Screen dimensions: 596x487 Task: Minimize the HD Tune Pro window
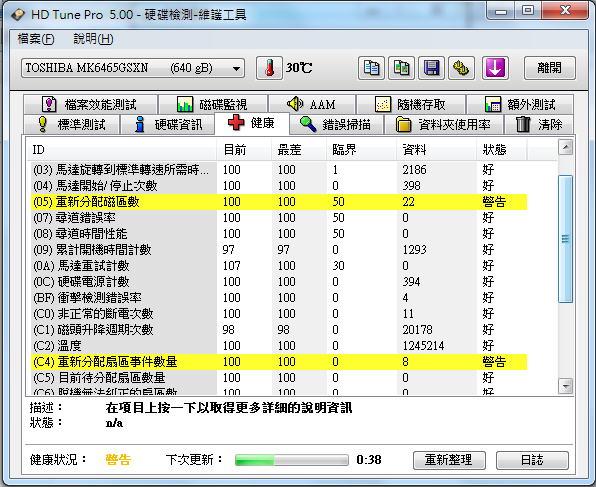point(501,10)
